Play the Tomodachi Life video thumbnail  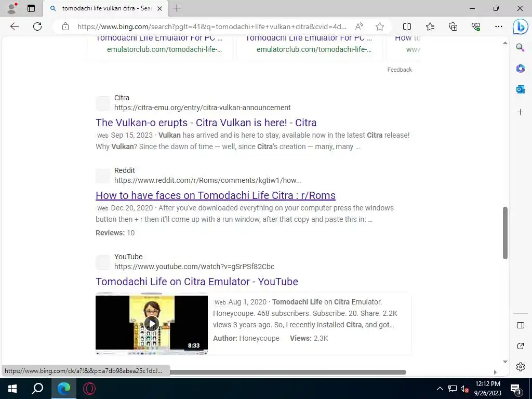pos(152,323)
